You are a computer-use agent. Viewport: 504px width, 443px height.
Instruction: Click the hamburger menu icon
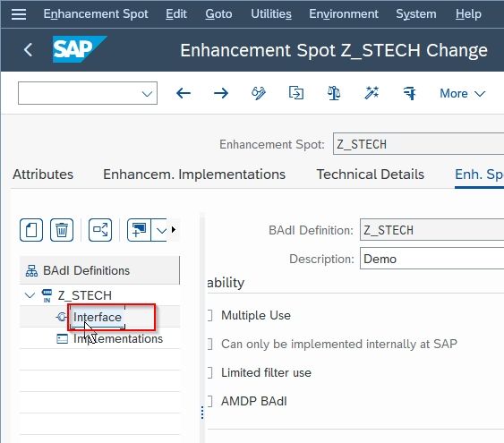coord(19,14)
